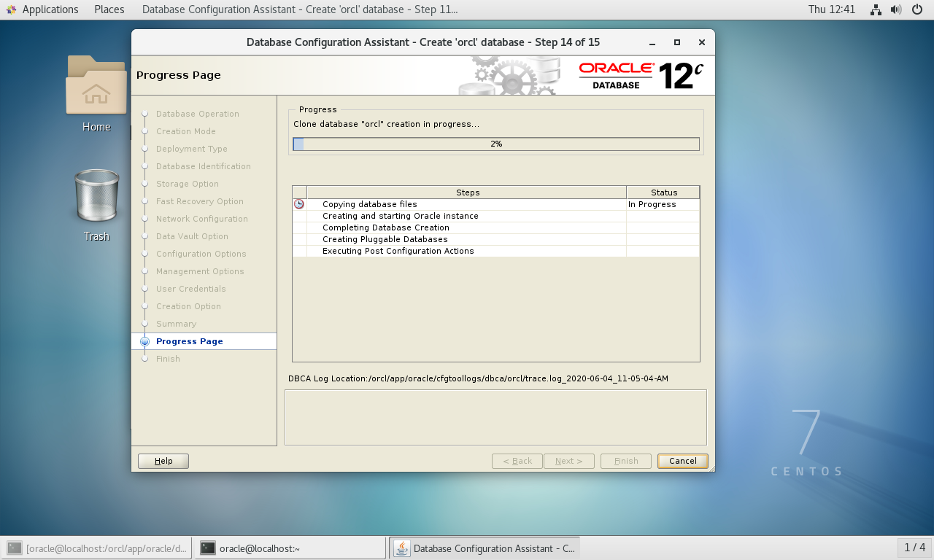Click Network Configuration step in sidebar

(x=202, y=219)
